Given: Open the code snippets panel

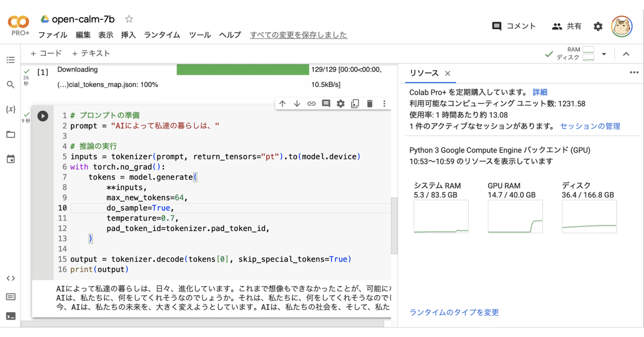Looking at the screenshot, I should (11, 278).
